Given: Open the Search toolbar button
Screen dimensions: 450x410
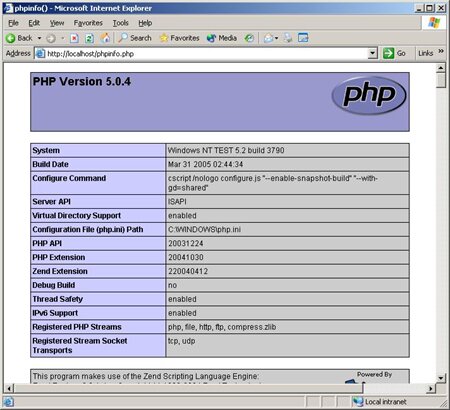Looking at the screenshot, I should click(x=135, y=38).
